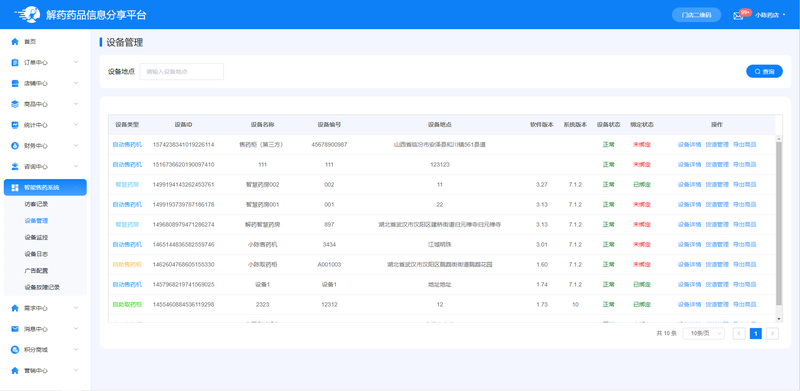Expand 店铺中心 with its chevron arrow
Screen dimensions: 800x391
coord(76,83)
